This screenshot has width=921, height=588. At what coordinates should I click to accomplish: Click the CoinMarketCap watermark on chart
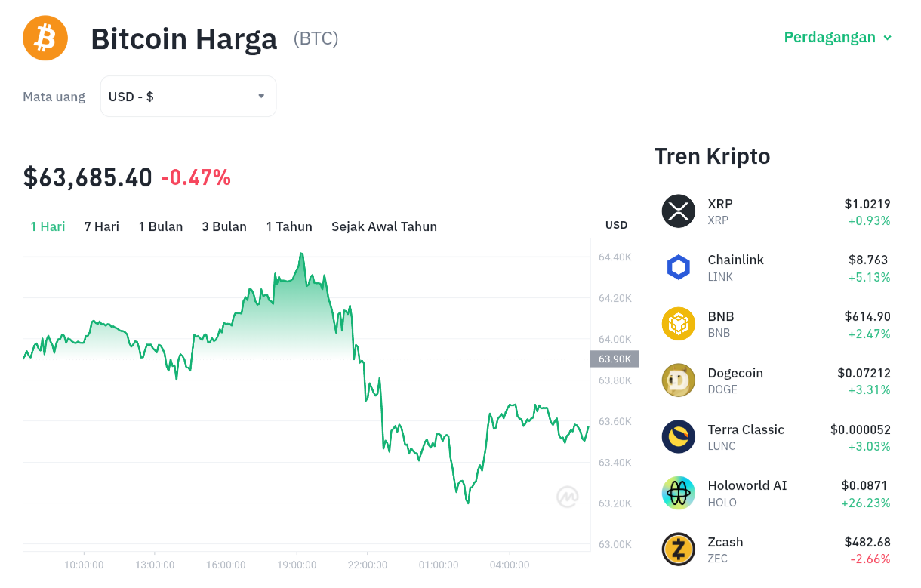point(568,496)
